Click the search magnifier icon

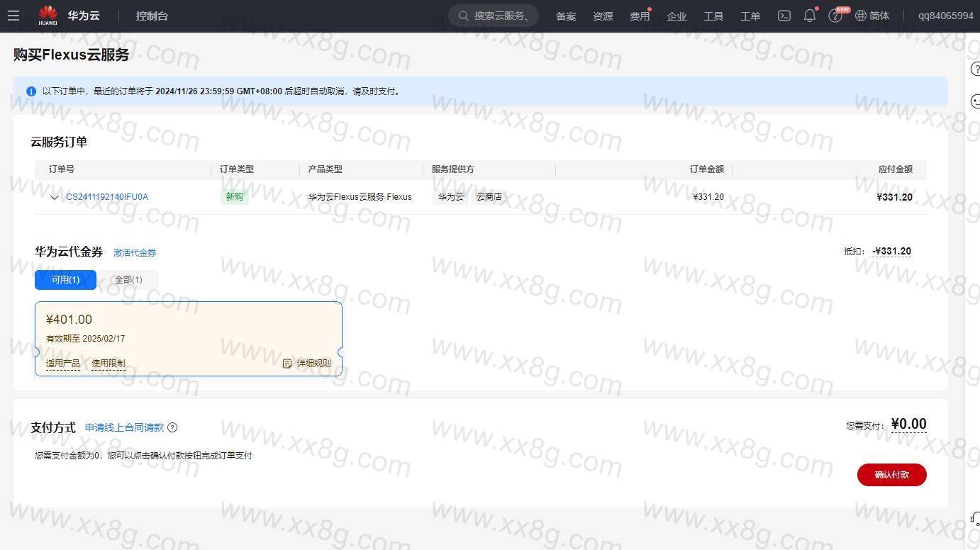(464, 16)
